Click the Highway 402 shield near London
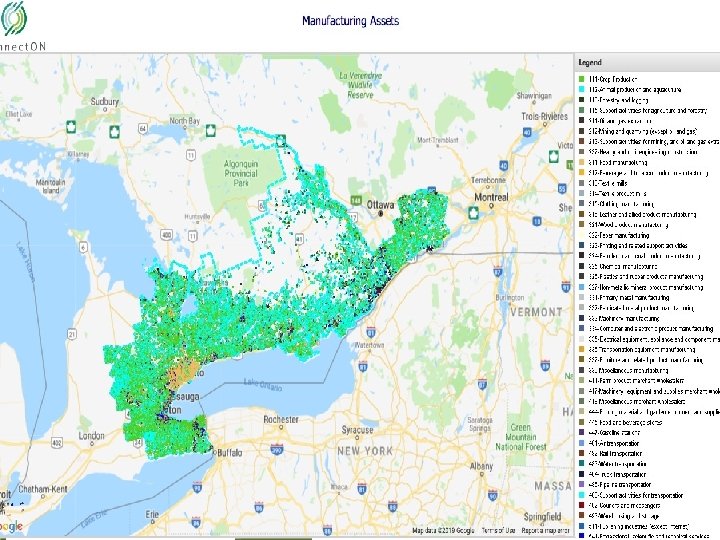 pos(56,443)
